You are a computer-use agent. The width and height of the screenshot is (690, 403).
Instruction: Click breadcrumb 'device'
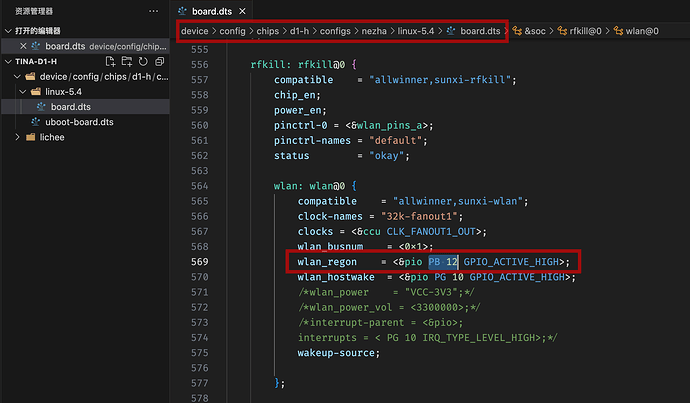click(x=195, y=31)
